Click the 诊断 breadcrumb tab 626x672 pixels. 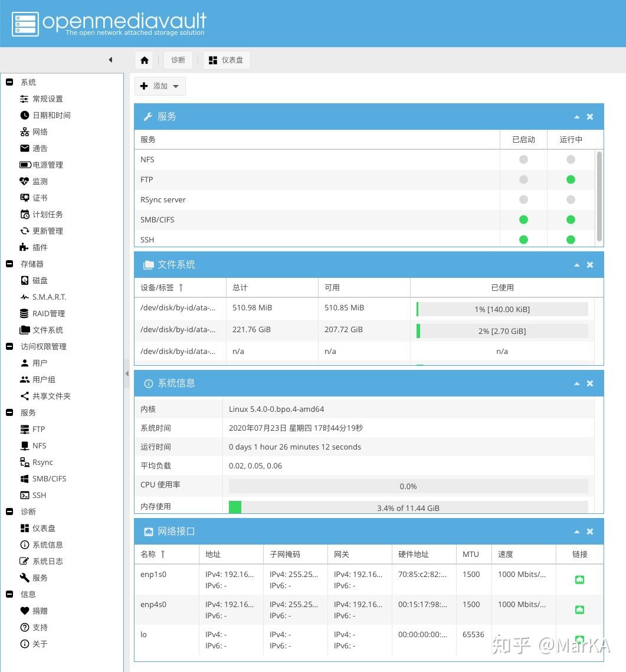[178, 60]
